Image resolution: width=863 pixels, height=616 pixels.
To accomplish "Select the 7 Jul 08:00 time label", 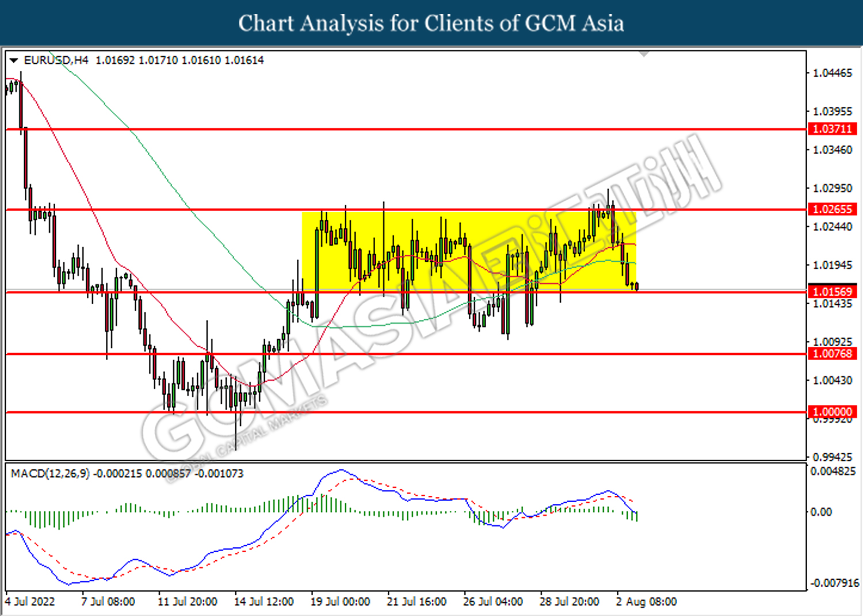I will click(108, 602).
